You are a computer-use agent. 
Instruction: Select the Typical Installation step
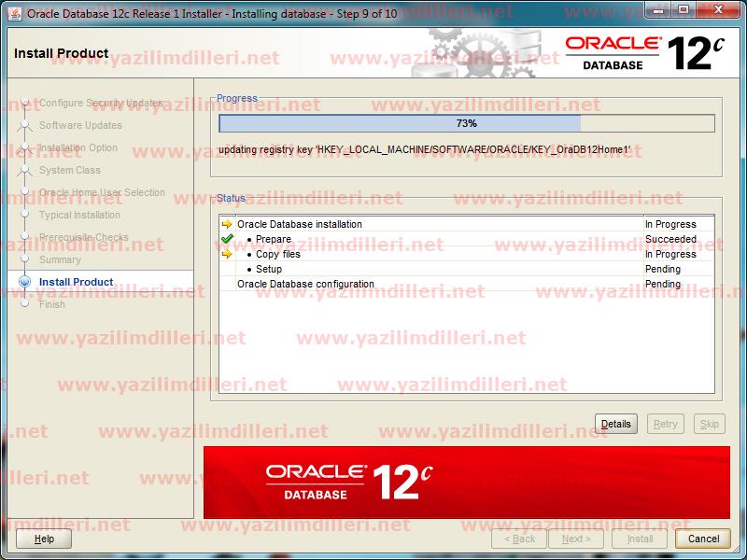79,215
